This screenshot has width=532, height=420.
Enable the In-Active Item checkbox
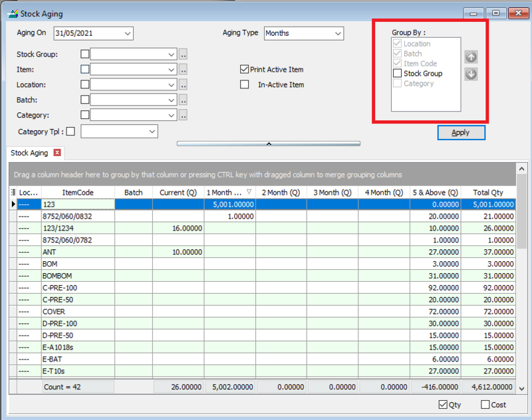coord(245,84)
